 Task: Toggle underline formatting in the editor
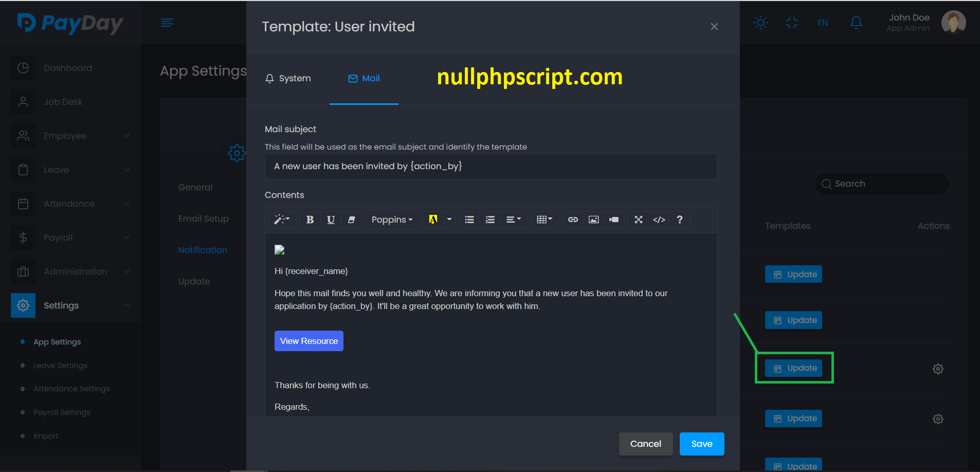click(331, 220)
